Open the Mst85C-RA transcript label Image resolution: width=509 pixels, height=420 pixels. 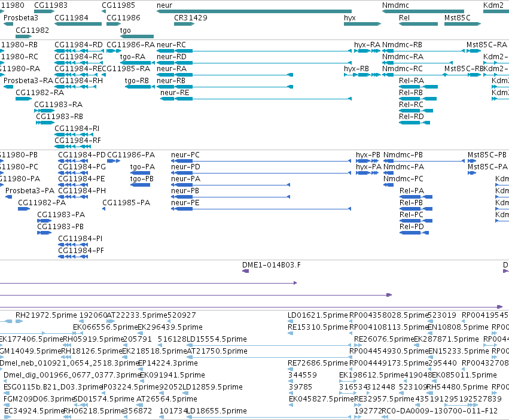point(487,44)
